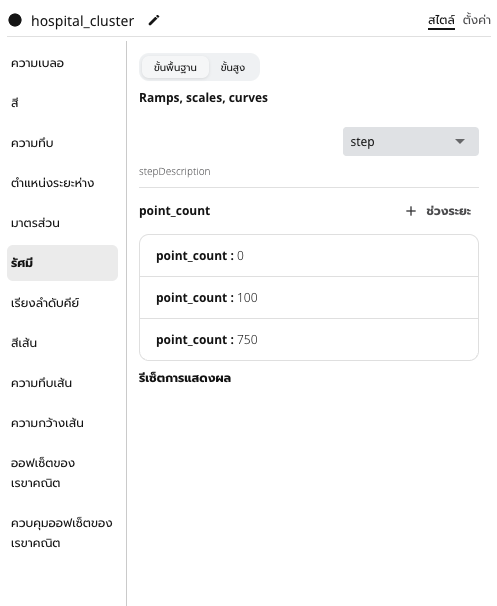The height and width of the screenshot is (606, 497).
Task: Click the step dropdown arrow
Action: pyautogui.click(x=460, y=141)
